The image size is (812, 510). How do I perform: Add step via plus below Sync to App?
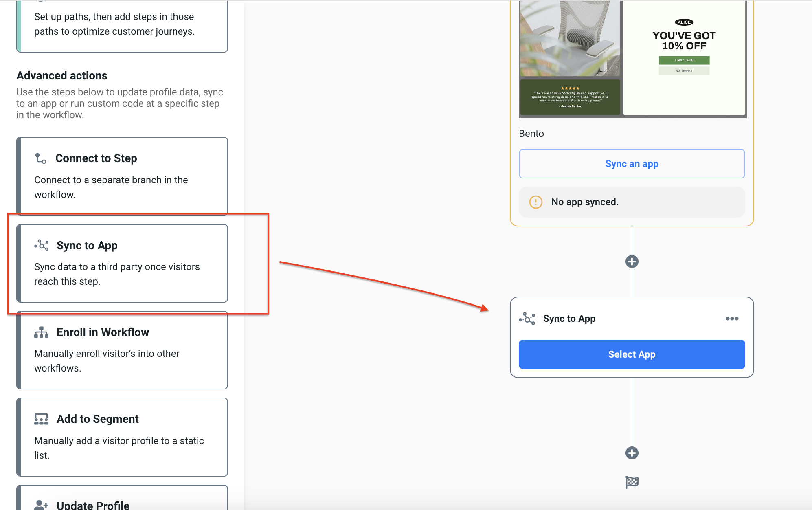[632, 453]
